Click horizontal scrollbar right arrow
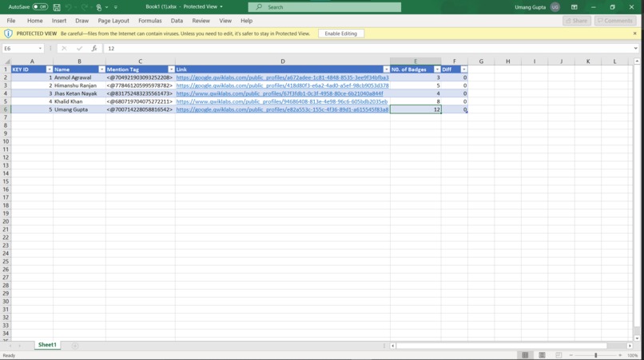This screenshot has width=644, height=360. 630,346
